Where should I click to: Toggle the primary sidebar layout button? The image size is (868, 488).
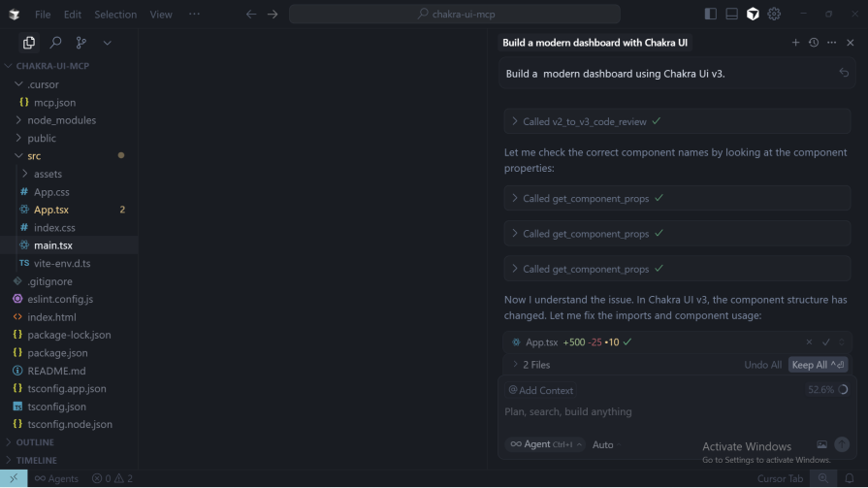(711, 15)
